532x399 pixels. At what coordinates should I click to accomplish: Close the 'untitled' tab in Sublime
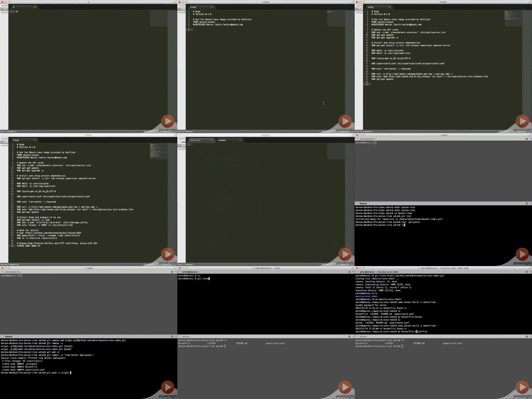pyautogui.click(x=240, y=140)
